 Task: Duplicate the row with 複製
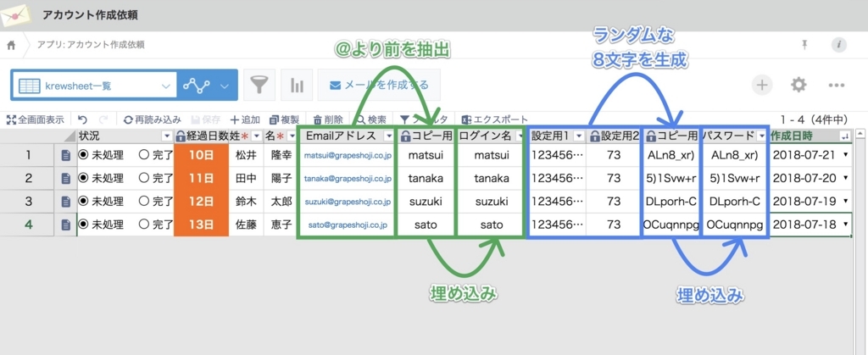point(284,119)
